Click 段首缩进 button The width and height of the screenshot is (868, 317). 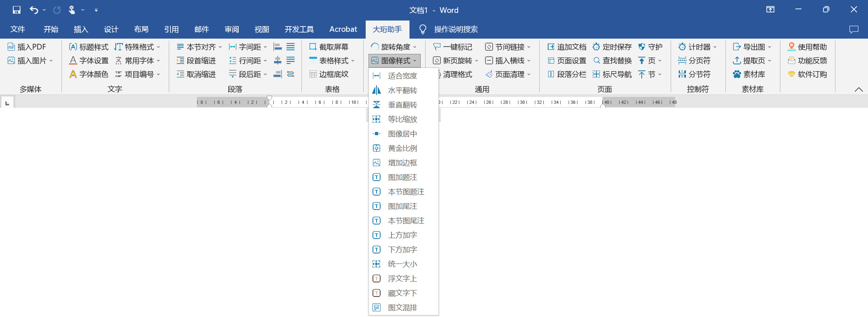(196, 61)
